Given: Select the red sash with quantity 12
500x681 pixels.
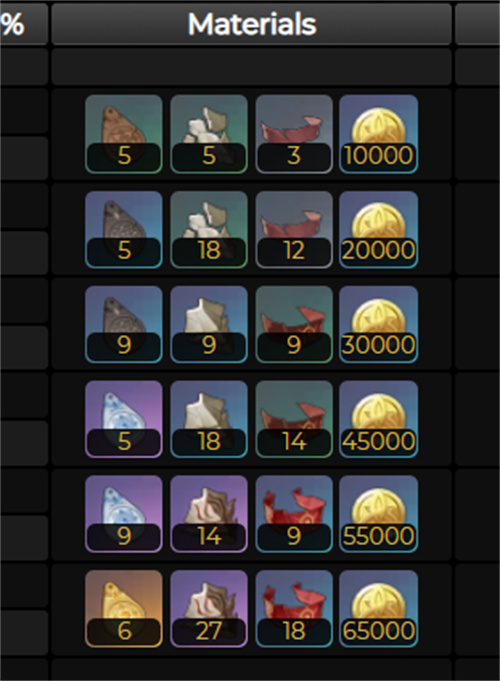Looking at the screenshot, I should tap(294, 230).
